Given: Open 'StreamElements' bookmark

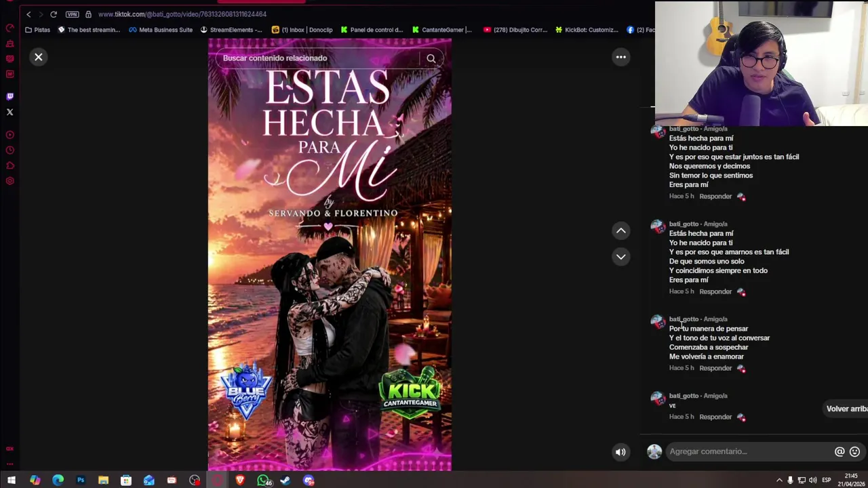Looking at the screenshot, I should 231,30.
